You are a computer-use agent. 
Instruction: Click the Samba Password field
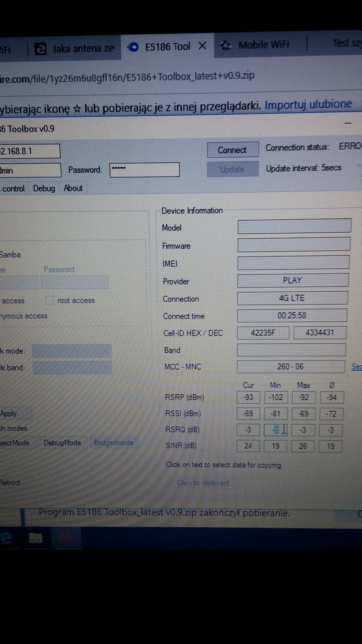[74, 282]
